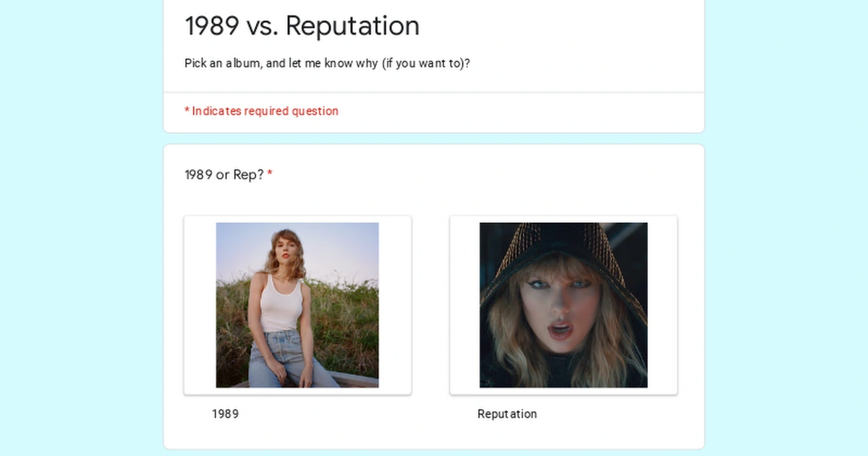Click the 1989 album thumbnail photo
The width and height of the screenshot is (868, 456).
click(x=297, y=304)
